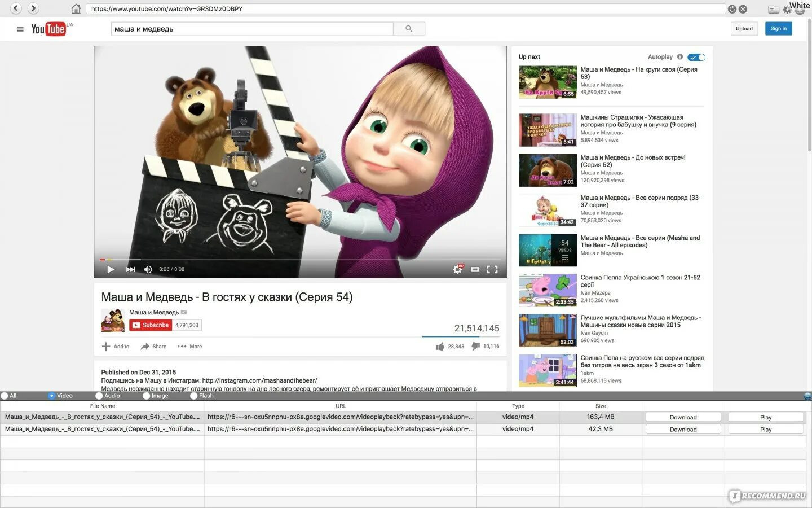Viewport: 812px width, 508px height.
Task: Click the Маша и Медведь channel name
Action: [x=154, y=312]
